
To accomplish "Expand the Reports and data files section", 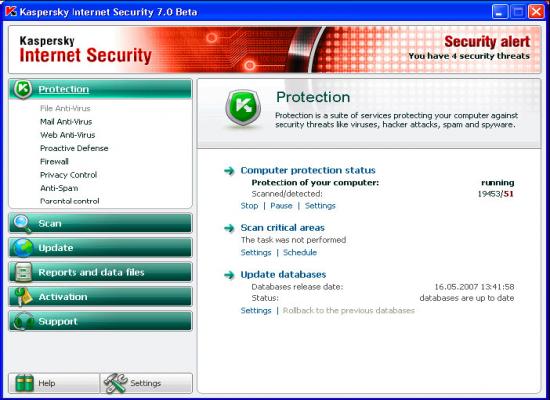I will (100, 272).
